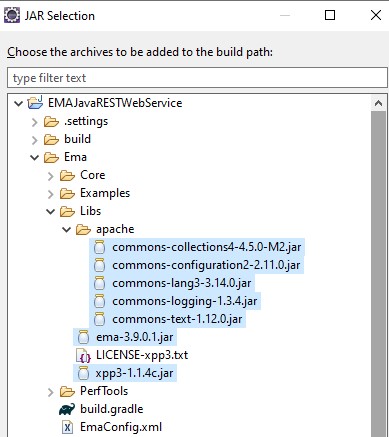The height and width of the screenshot is (437, 389).
Task: Expand the .settings folder
Action: [35, 122]
